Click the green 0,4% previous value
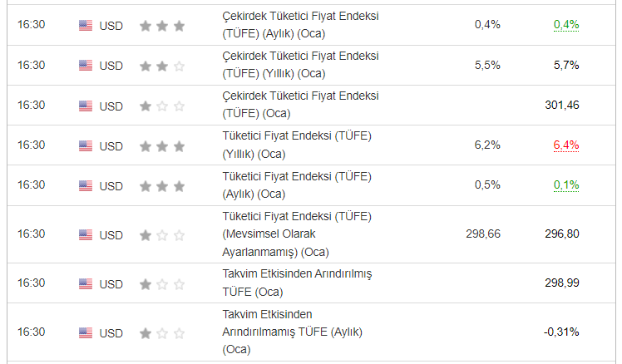The height and width of the screenshot is (364, 622). pyautogui.click(x=566, y=24)
